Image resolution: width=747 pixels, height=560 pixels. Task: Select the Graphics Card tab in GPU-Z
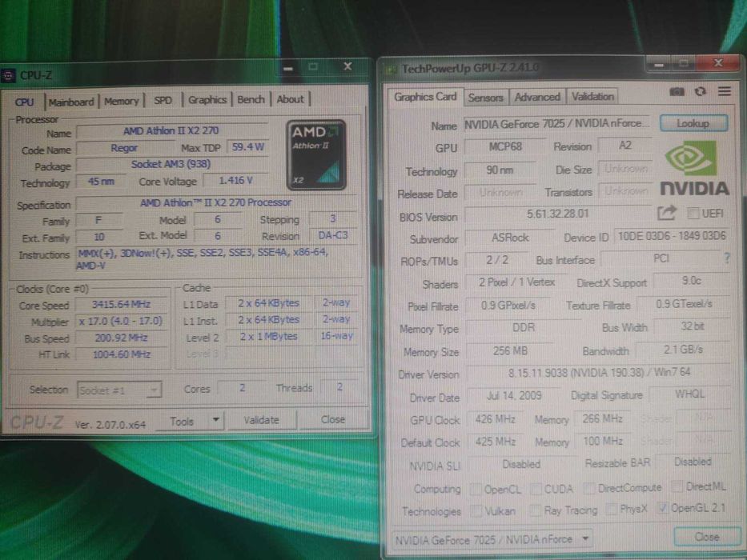[425, 97]
